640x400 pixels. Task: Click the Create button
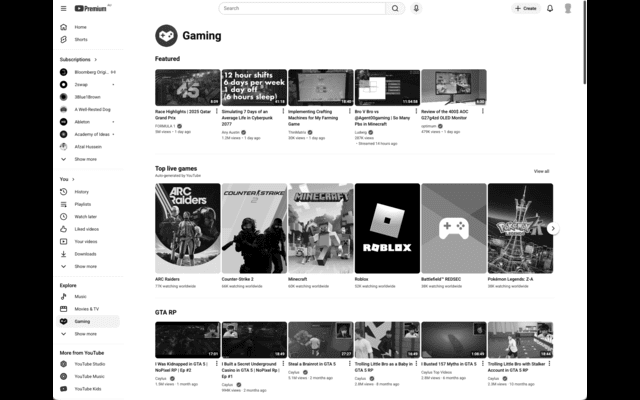click(x=526, y=8)
